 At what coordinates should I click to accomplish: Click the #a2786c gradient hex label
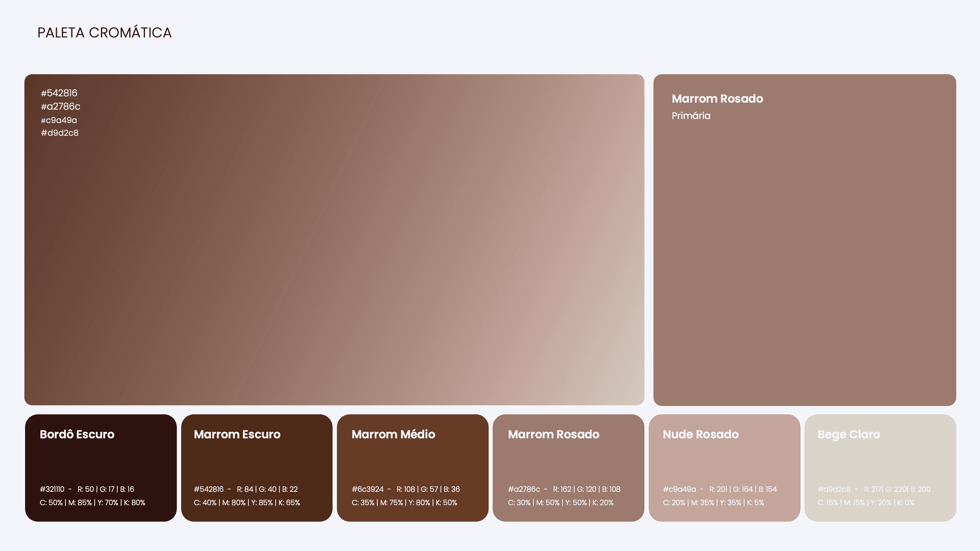(60, 107)
